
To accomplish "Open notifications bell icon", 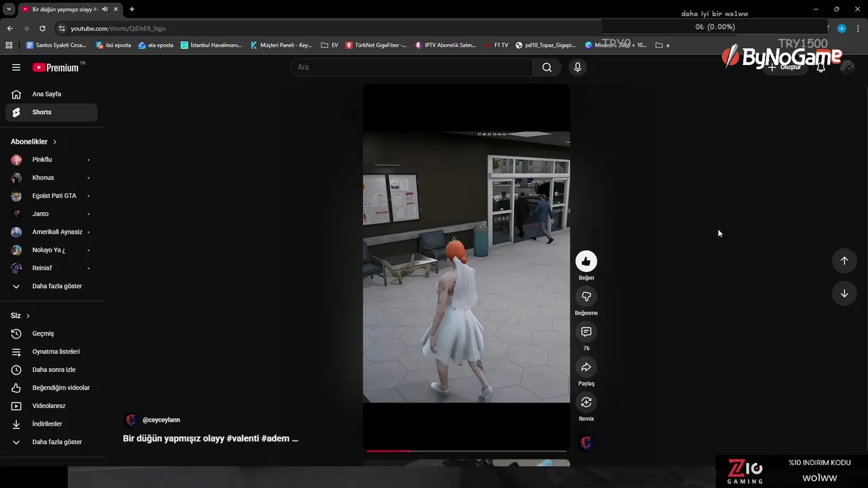I will click(x=821, y=67).
